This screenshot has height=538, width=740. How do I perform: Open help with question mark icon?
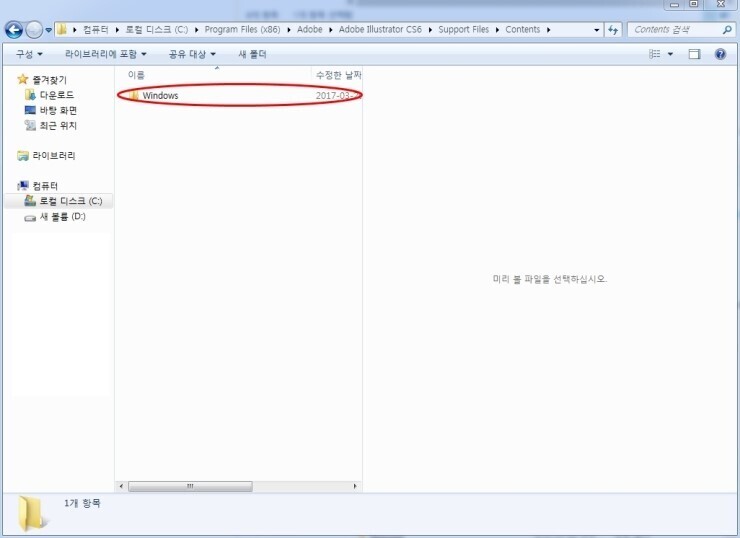click(720, 54)
